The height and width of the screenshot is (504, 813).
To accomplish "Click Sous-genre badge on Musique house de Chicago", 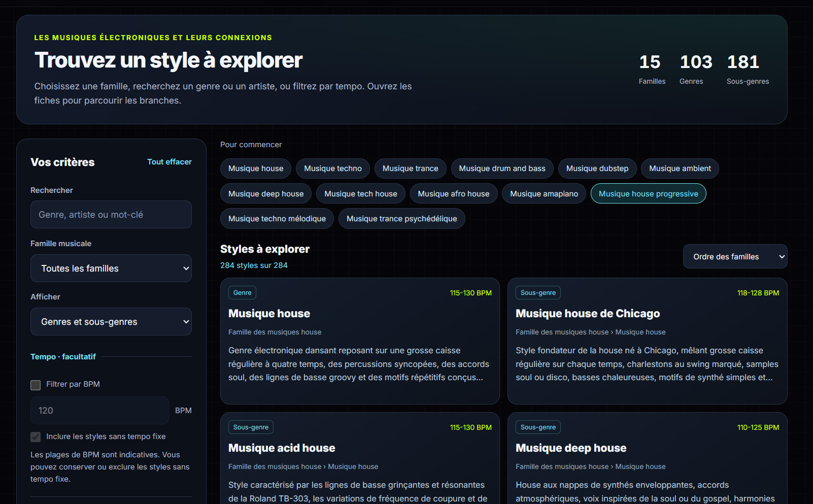I will [x=538, y=293].
